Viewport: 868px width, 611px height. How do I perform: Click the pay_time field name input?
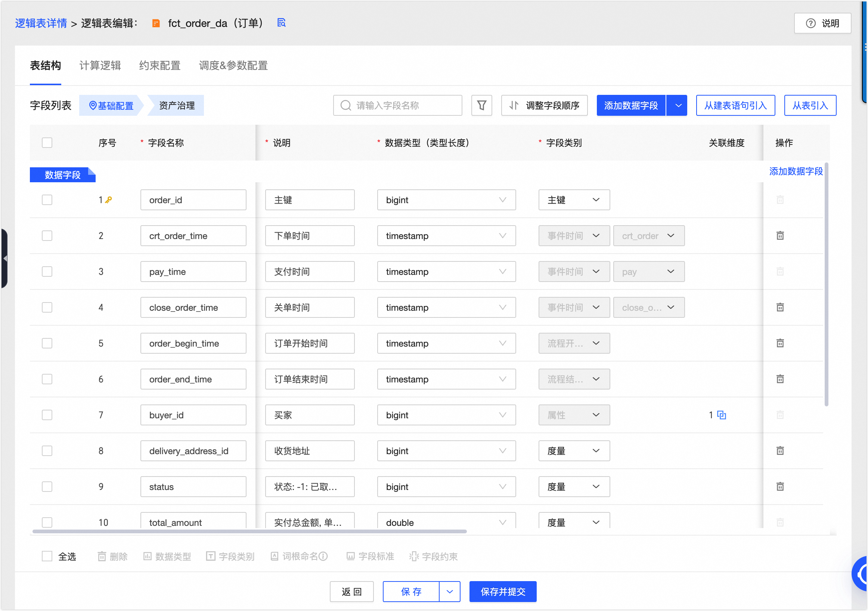(193, 272)
